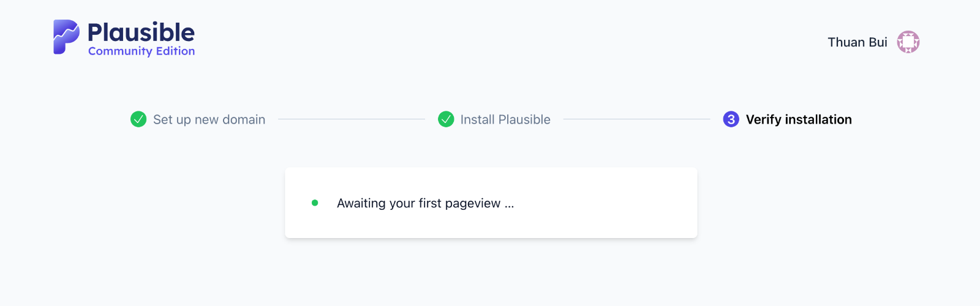Image resolution: width=980 pixels, height=306 pixels.
Task: Click the green checkmark beside Set up new domain
Action: coord(138,119)
